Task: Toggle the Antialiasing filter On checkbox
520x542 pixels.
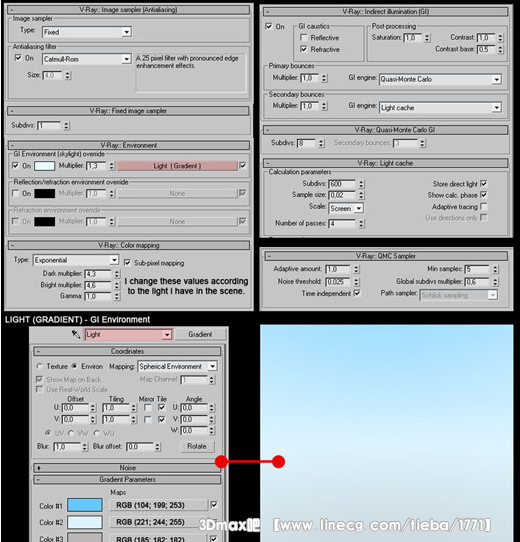Action: (x=18, y=58)
